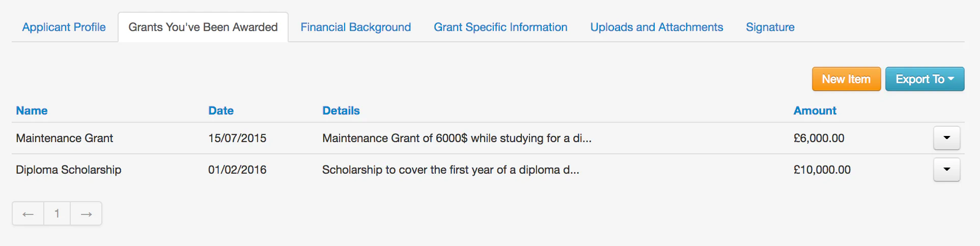
Task: Sort by the Details column header
Action: coord(341,111)
